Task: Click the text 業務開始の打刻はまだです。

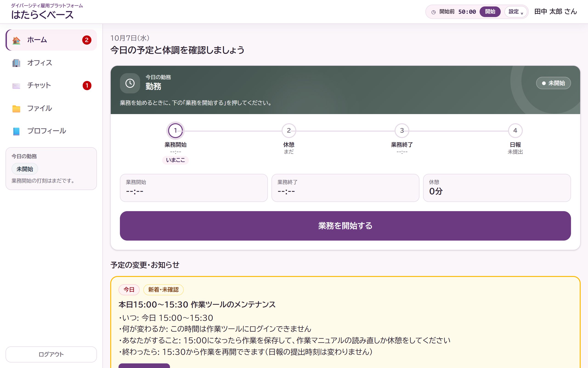Action: pyautogui.click(x=44, y=181)
